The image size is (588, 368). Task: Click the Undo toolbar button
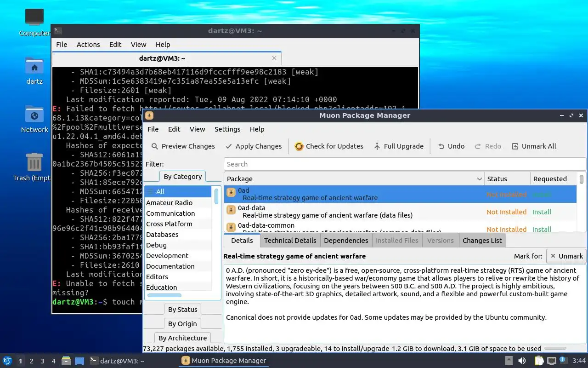(x=451, y=146)
